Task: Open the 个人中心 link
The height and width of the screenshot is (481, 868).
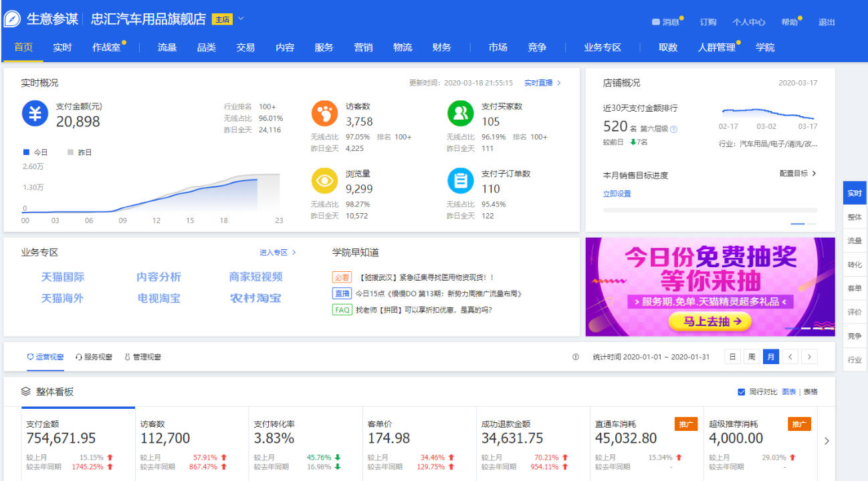Action: pos(748,22)
